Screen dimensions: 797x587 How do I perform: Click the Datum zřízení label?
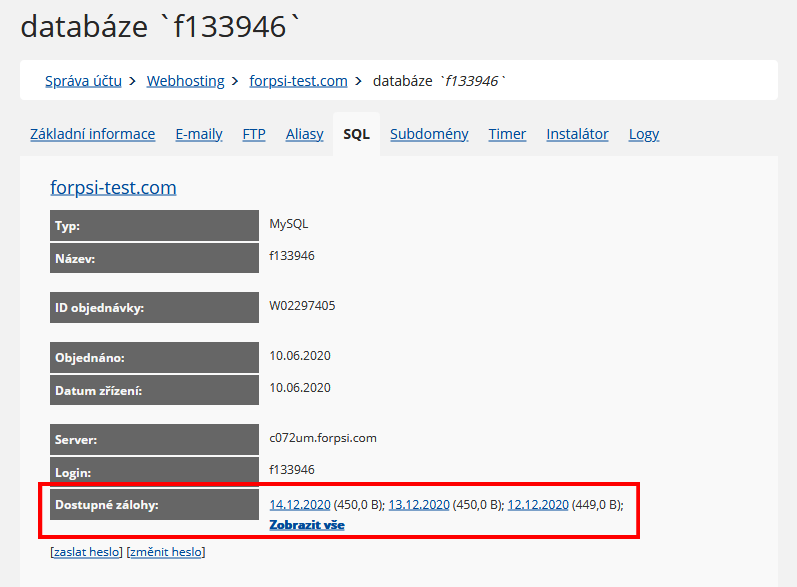pos(155,390)
